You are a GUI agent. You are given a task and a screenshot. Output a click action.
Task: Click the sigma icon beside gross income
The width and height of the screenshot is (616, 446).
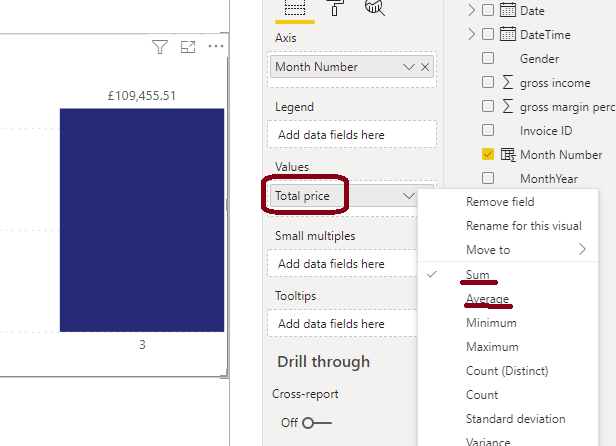[508, 83]
